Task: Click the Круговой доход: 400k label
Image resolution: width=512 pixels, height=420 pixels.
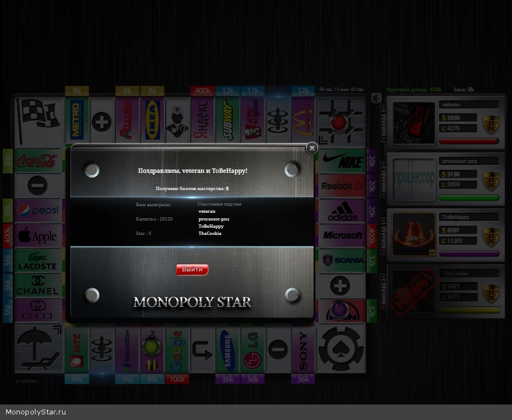Action: click(414, 90)
